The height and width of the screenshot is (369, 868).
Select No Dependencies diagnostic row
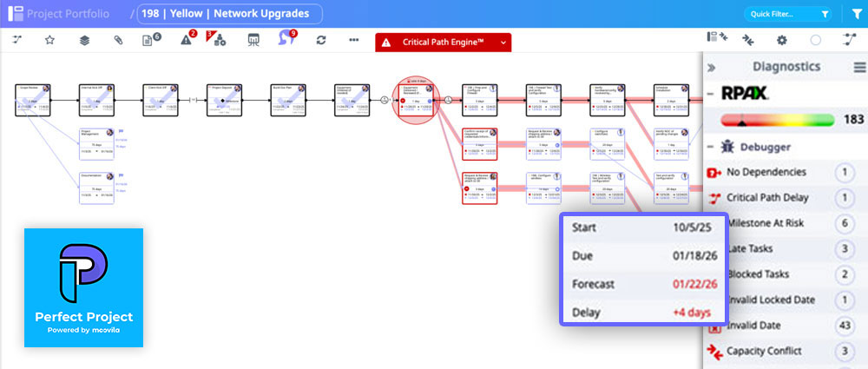click(x=786, y=172)
